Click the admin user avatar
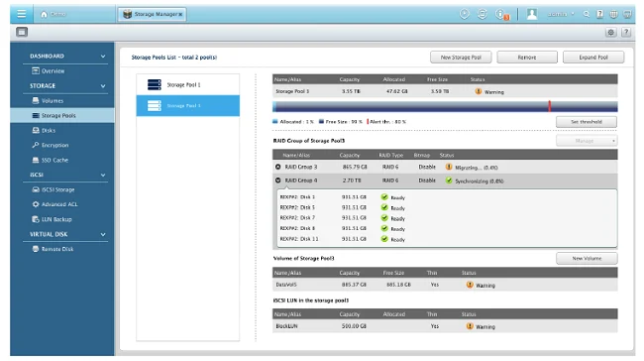The height and width of the screenshot is (361, 644). click(x=532, y=14)
